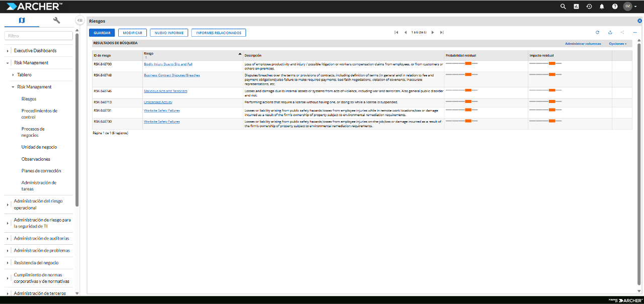The image size is (644, 304).
Task: Switch to the wrench administration tab
Action: 56,20
